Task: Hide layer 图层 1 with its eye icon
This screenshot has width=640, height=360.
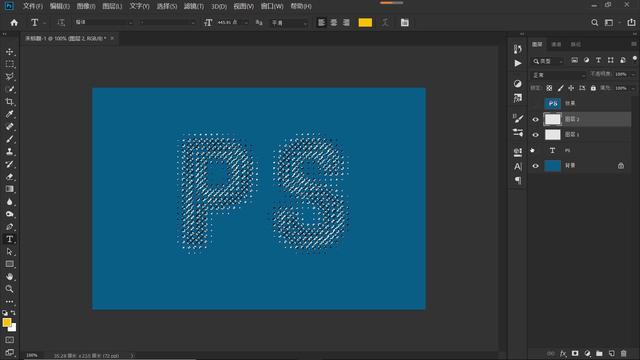Action: point(535,135)
